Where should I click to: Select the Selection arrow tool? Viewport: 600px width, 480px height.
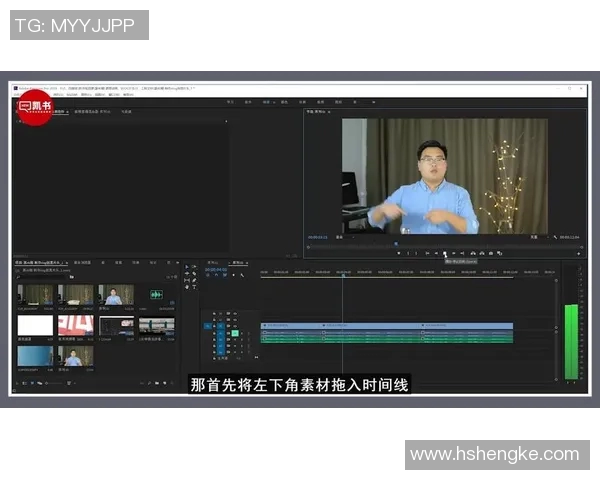click(187, 267)
